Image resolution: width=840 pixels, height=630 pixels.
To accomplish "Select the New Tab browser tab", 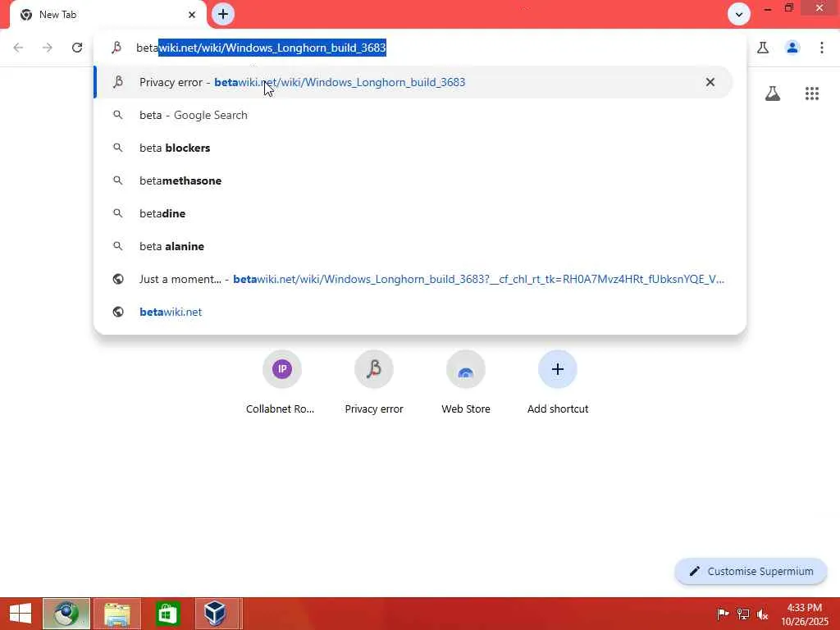I will [107, 15].
